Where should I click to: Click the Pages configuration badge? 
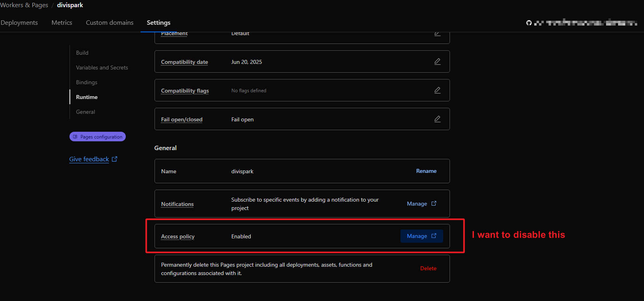97,137
